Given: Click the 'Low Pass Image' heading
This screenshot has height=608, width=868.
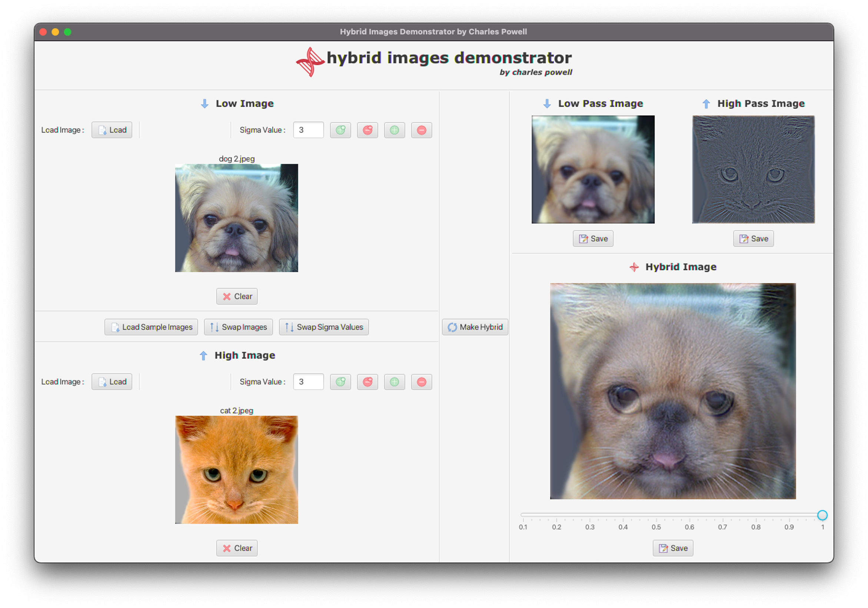Looking at the screenshot, I should (601, 104).
